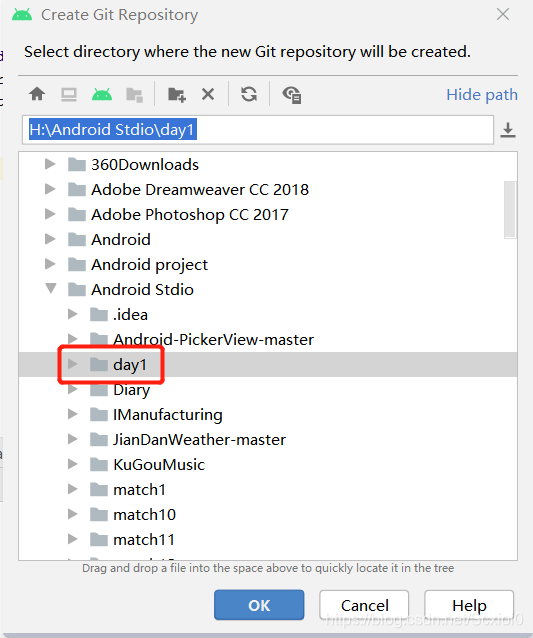Viewport: 533px width, 638px height.
Task: Delete the selected folder via X icon
Action: click(208, 94)
